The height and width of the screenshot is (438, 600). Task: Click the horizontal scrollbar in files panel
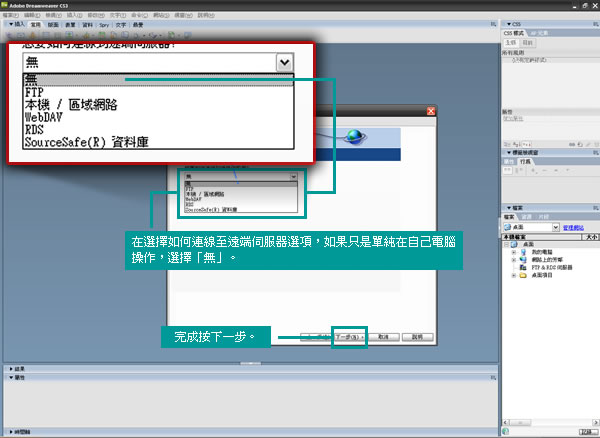coord(551,422)
